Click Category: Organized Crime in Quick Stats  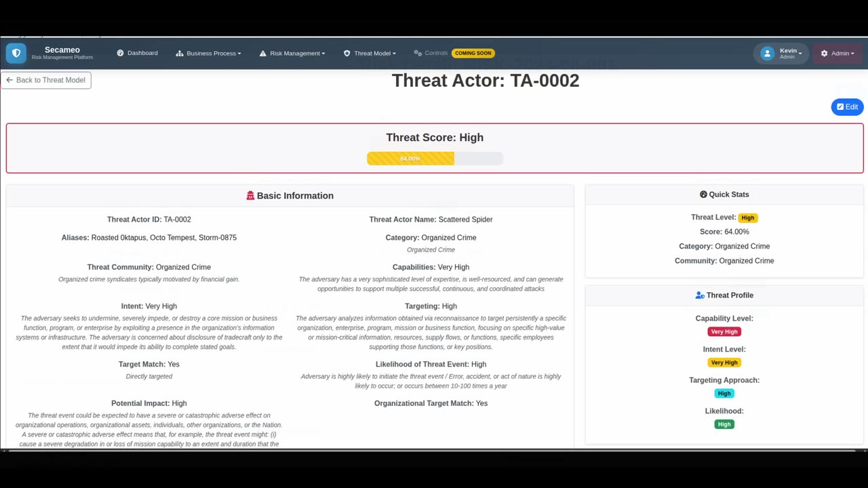pyautogui.click(x=724, y=247)
